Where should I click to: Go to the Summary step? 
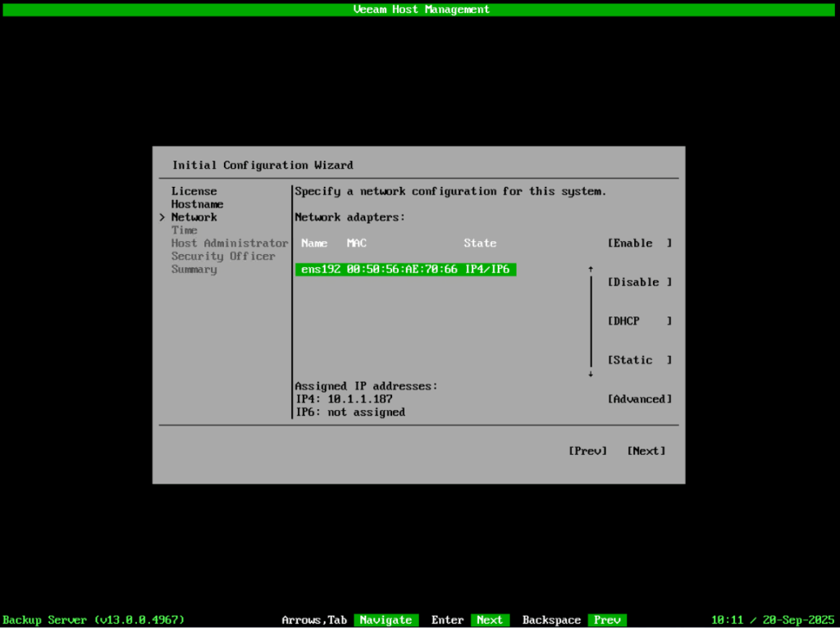(x=194, y=270)
